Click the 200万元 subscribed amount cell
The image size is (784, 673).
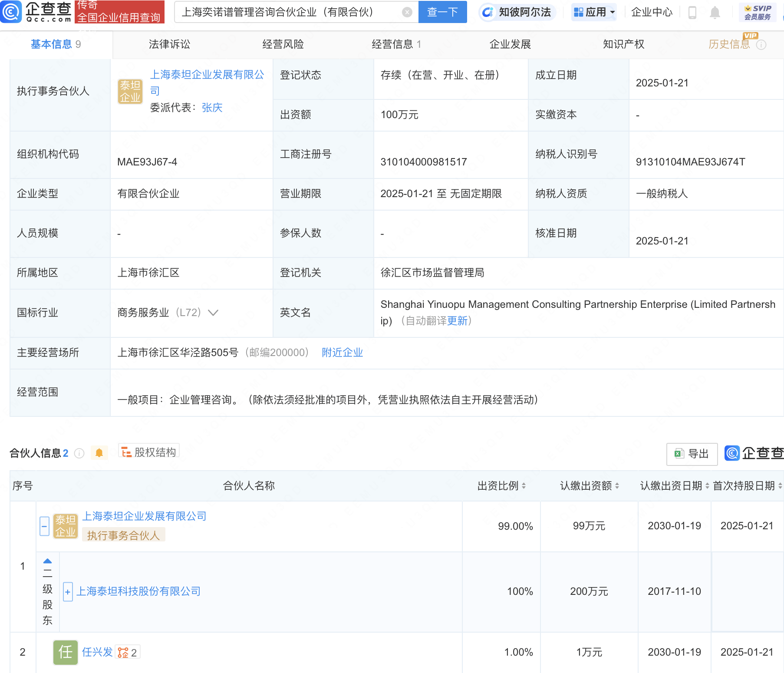(x=589, y=591)
